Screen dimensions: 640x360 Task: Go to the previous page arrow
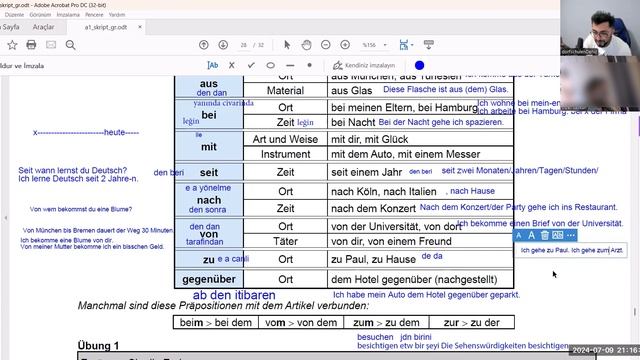[204, 45]
